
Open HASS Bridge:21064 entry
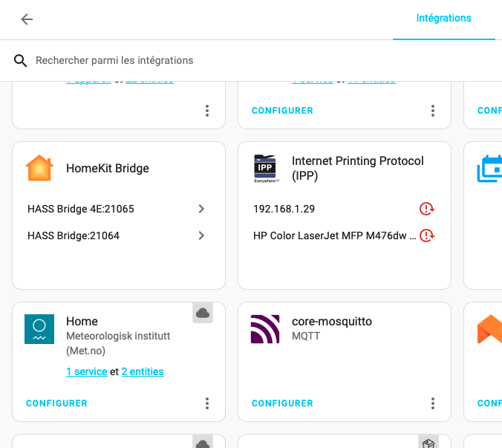click(x=119, y=236)
